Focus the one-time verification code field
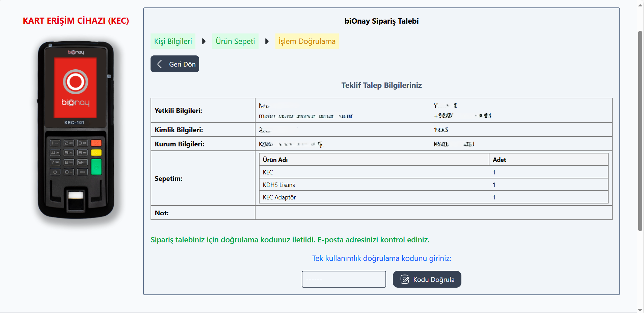 pyautogui.click(x=344, y=279)
